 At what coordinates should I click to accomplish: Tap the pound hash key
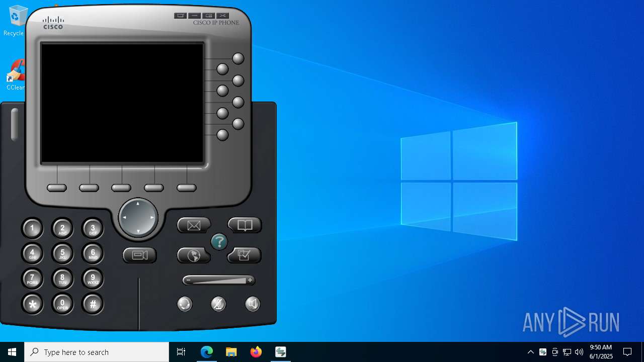(93, 304)
